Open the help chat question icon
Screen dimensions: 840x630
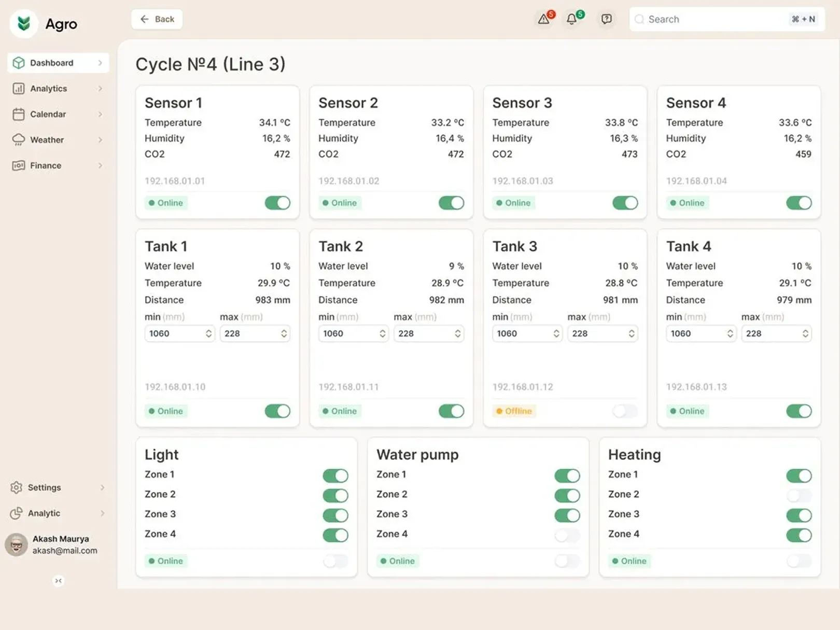click(606, 19)
